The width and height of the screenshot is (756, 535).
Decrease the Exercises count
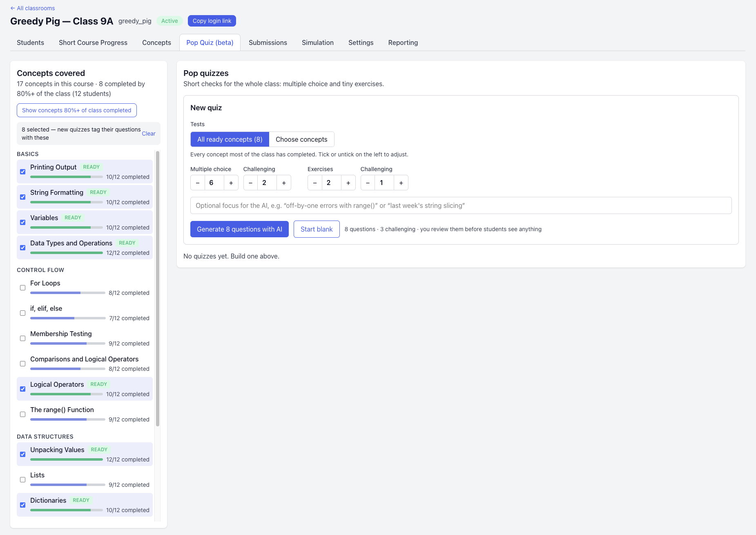[315, 183]
